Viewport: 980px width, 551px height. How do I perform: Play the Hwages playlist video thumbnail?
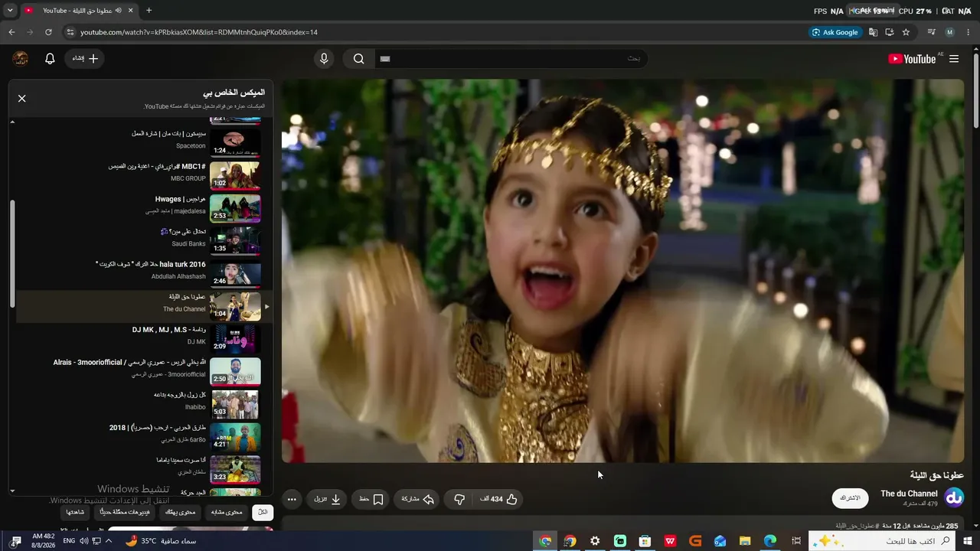tap(235, 208)
